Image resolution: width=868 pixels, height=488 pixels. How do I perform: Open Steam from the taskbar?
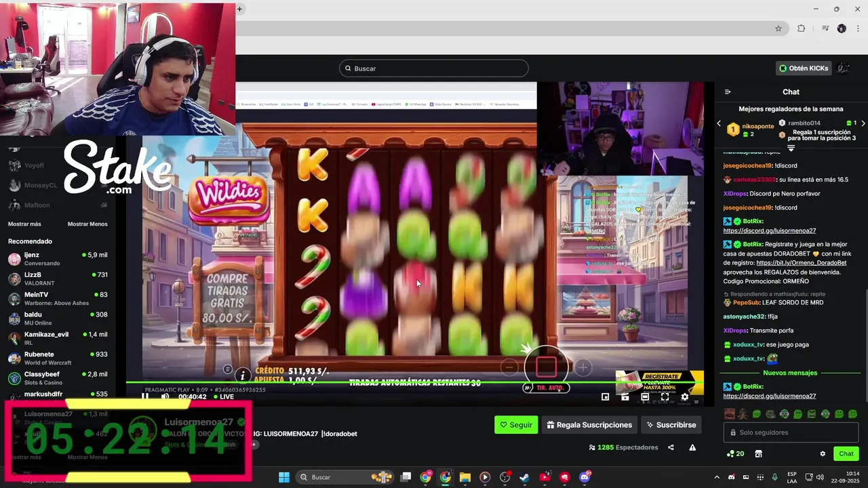tap(524, 477)
